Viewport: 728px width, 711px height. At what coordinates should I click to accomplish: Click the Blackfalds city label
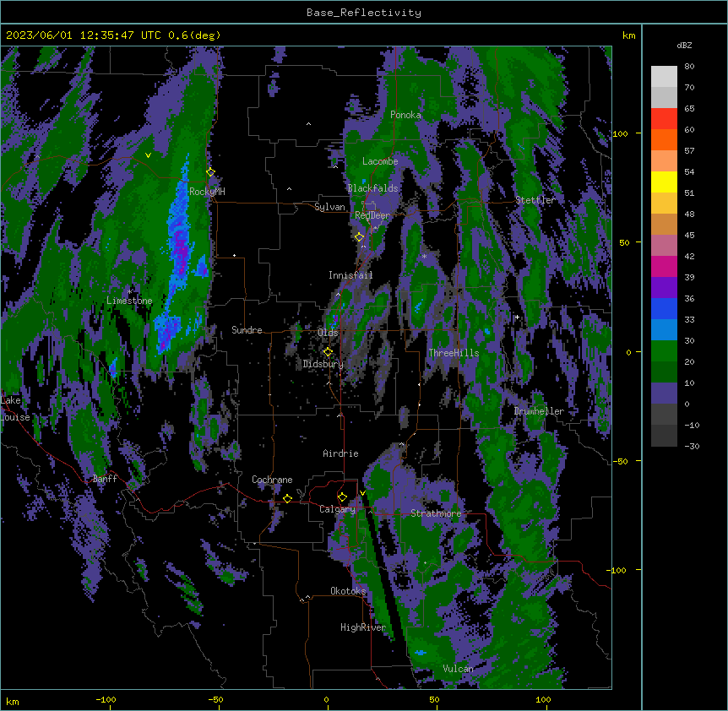(x=372, y=188)
